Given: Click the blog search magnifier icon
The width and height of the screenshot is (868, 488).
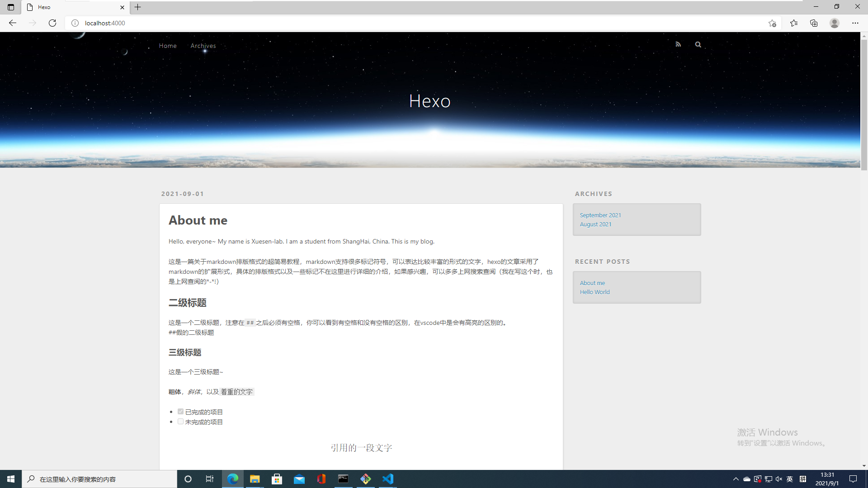Looking at the screenshot, I should [698, 44].
